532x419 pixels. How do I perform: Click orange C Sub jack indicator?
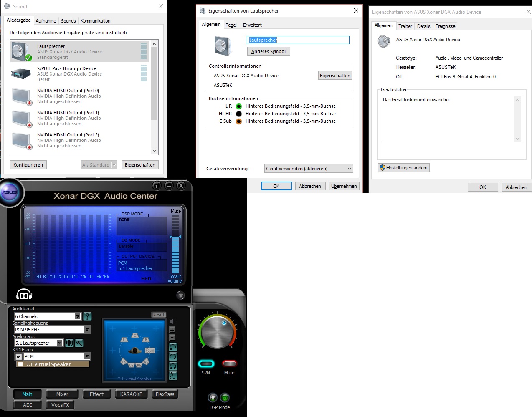(239, 121)
